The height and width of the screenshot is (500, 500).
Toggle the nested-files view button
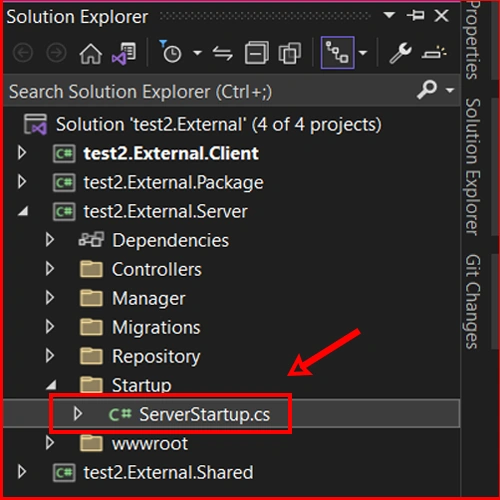[x=337, y=53]
